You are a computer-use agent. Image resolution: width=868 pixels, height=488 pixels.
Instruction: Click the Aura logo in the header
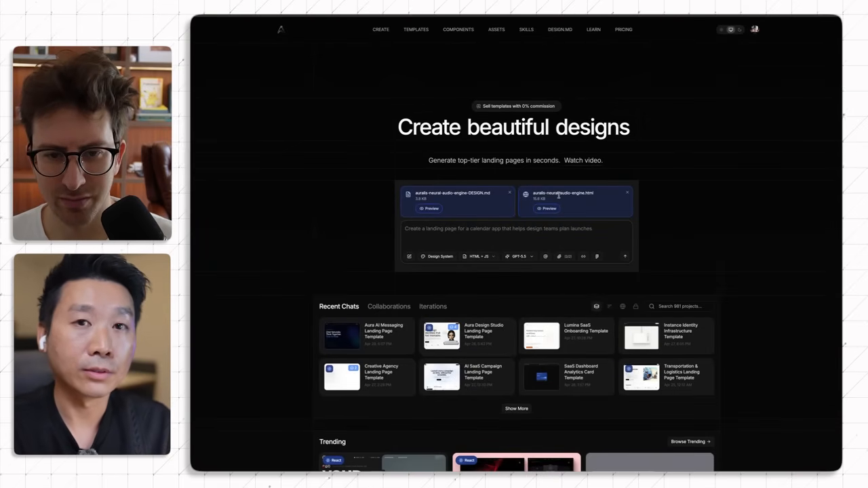coord(281,29)
